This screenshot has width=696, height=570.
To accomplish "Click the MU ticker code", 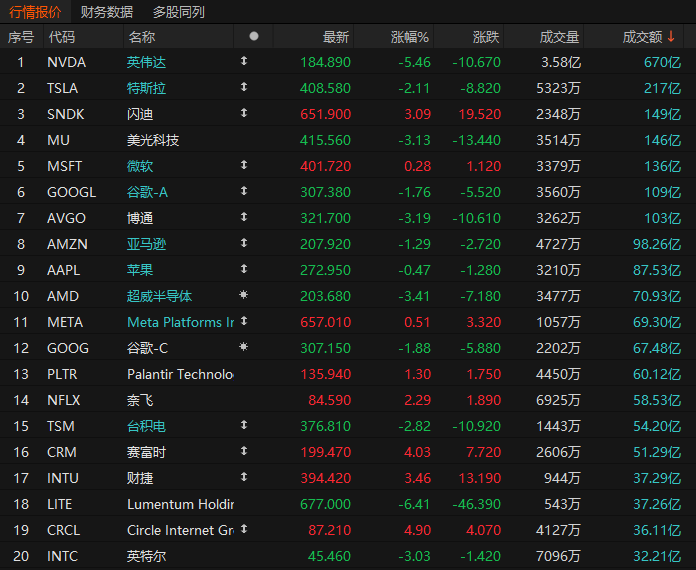I will (x=59, y=140).
